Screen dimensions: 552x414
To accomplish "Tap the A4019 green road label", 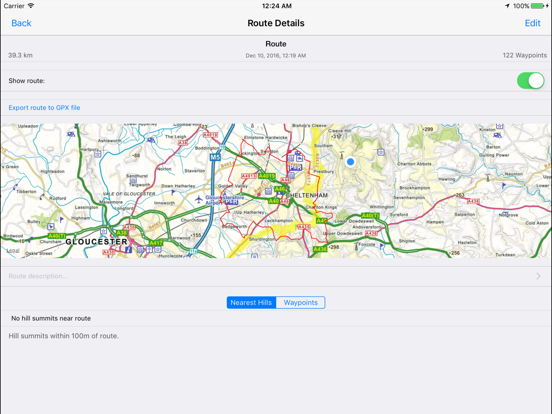I will coord(267,176).
